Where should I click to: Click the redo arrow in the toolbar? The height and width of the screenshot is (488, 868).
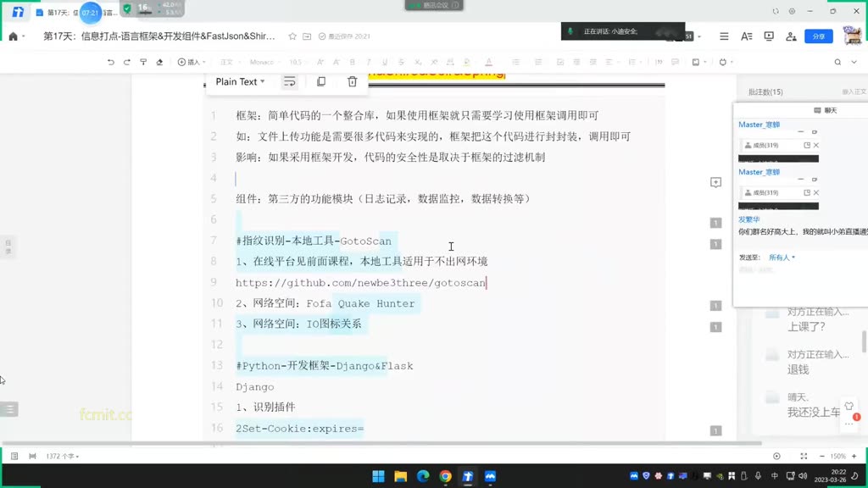(127, 62)
